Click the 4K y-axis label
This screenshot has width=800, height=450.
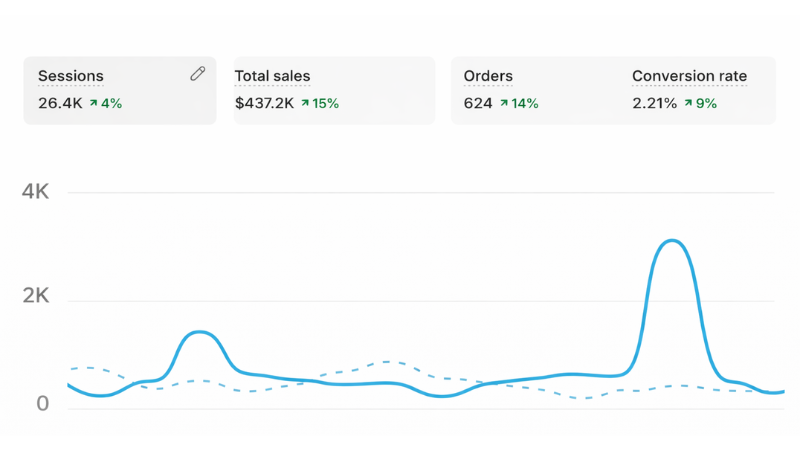36,192
